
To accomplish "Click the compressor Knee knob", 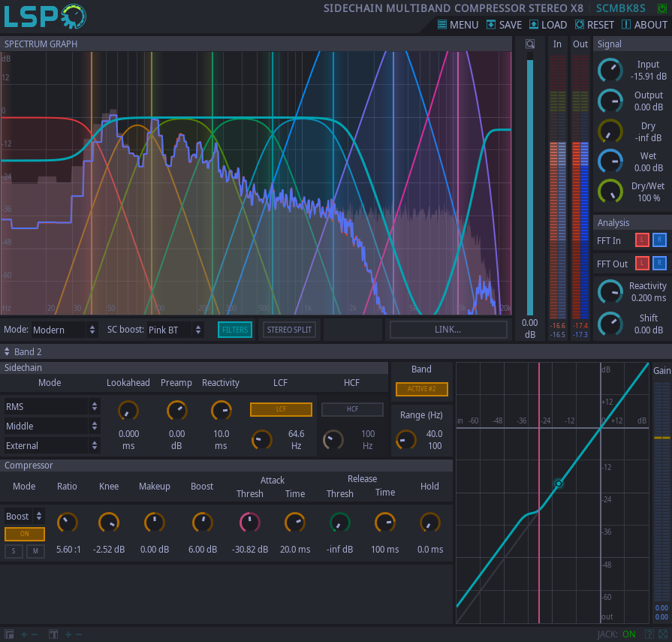I will [109, 523].
